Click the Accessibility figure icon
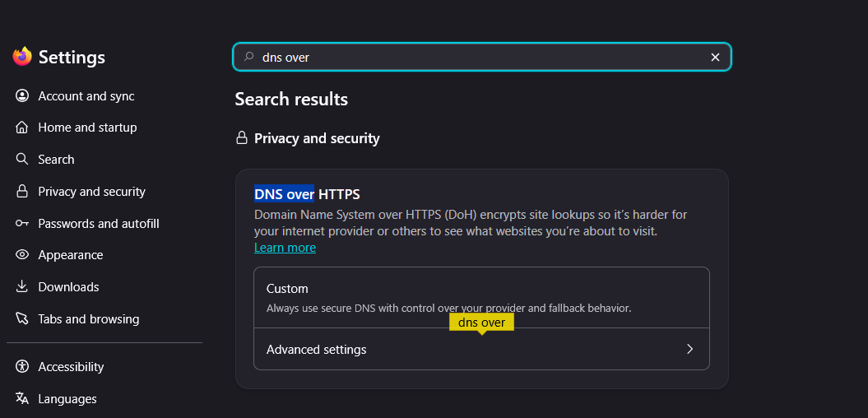 coord(21,366)
